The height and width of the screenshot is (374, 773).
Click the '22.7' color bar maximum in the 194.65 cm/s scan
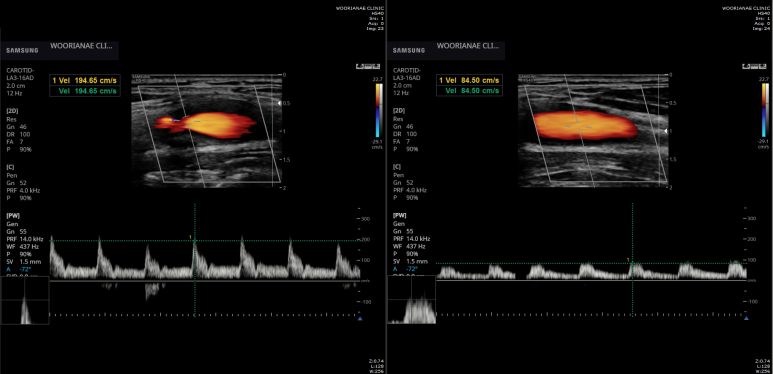(378, 79)
